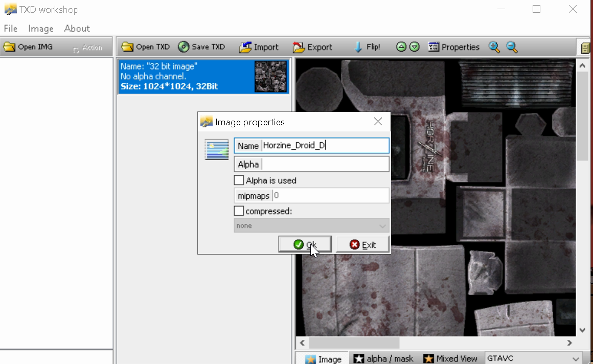Click the partially visible toolbar icon far right
Image resolution: width=593 pixels, height=364 pixels.
pyautogui.click(x=585, y=48)
